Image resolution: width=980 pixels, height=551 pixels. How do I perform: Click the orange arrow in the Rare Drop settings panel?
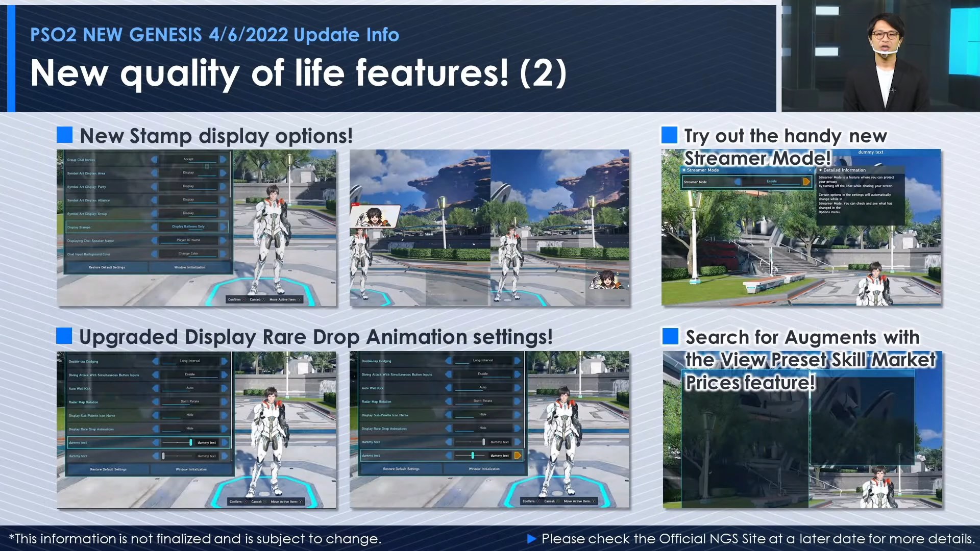pyautogui.click(x=518, y=456)
